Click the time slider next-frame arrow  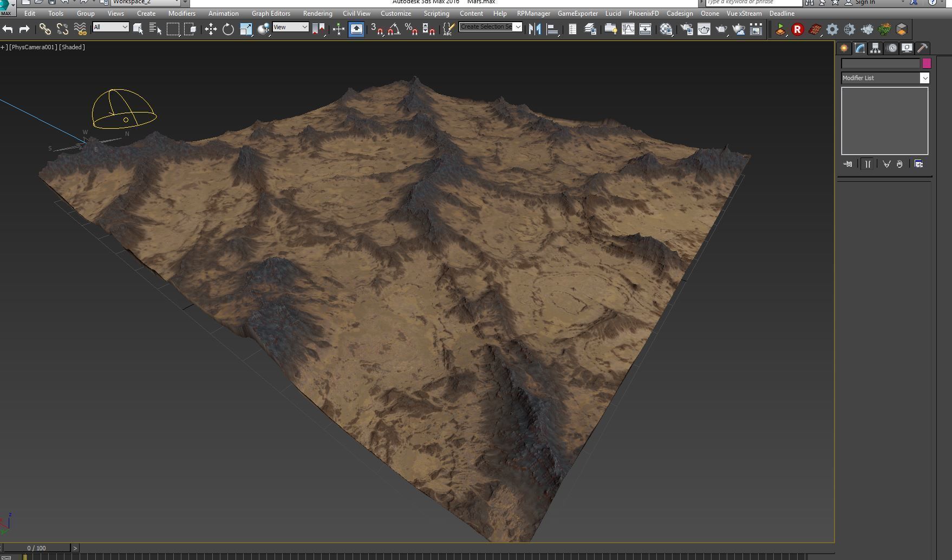pyautogui.click(x=75, y=548)
